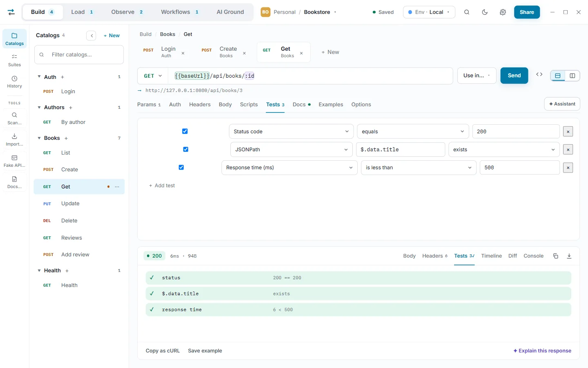Click Save example

205,351
